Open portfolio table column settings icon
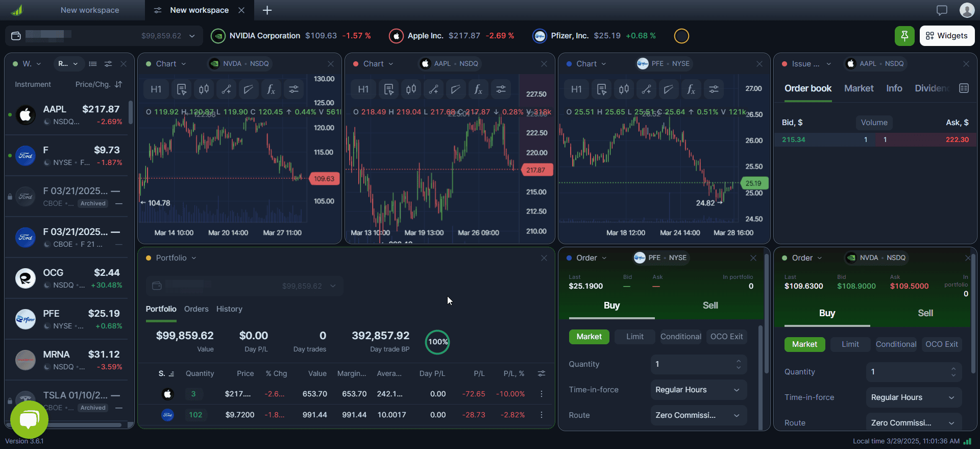980x449 pixels. (x=542, y=373)
